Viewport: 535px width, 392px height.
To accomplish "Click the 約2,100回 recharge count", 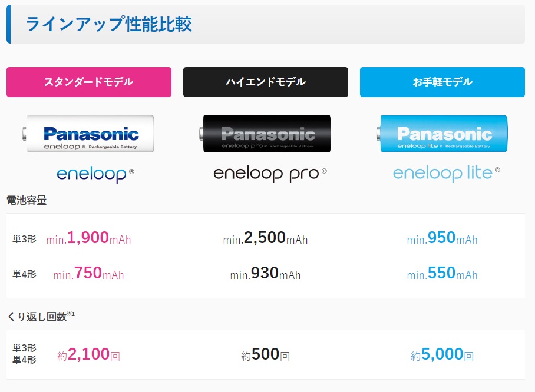I will tap(89, 354).
